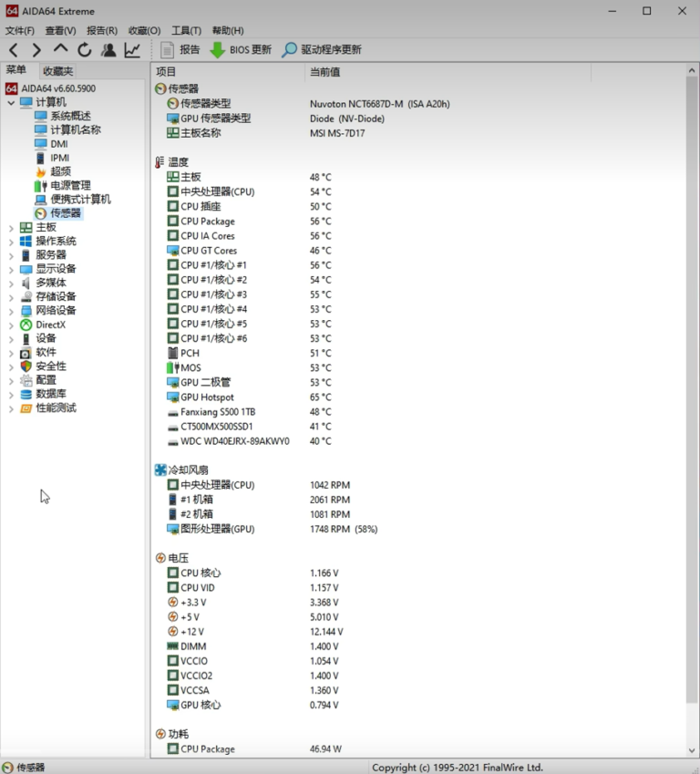The height and width of the screenshot is (774, 700).
Task: Click the 温度 thermometer section icon
Action: coord(160,162)
